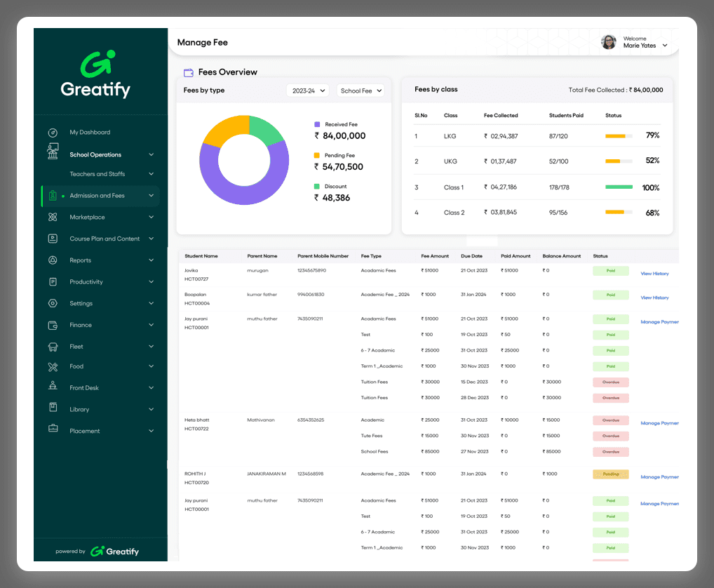Click the My Dashboard compass icon
Viewport: 714px width, 588px height.
click(53, 133)
